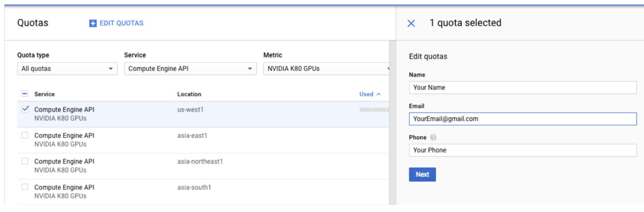This screenshot has width=644, height=212.
Task: Open the Quota type dropdown
Action: pyautogui.click(x=67, y=69)
